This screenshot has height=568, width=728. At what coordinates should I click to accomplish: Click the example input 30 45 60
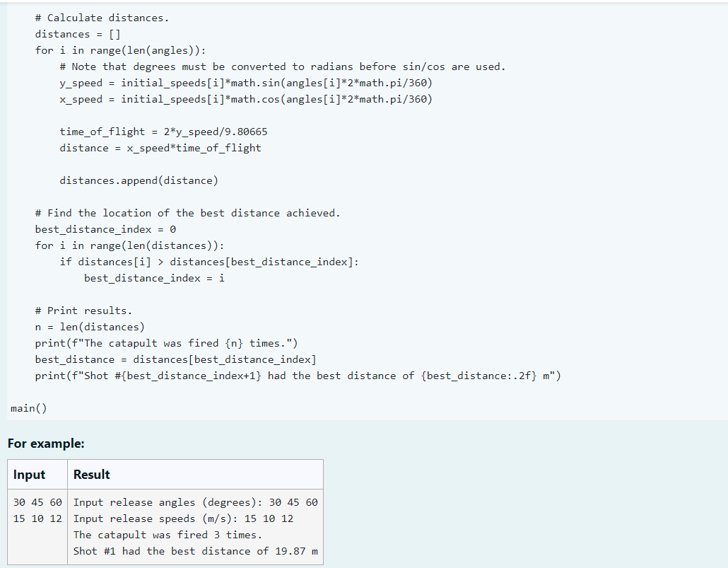(37, 502)
